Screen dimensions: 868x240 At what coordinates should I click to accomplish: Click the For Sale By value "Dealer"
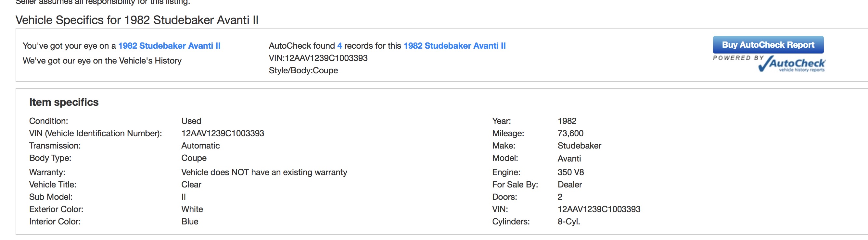coord(569,185)
